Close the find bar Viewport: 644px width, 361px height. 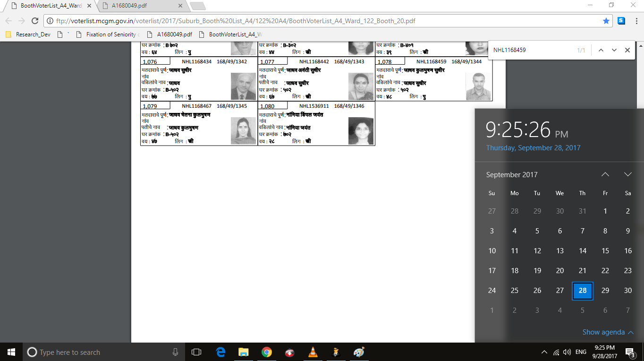627,50
